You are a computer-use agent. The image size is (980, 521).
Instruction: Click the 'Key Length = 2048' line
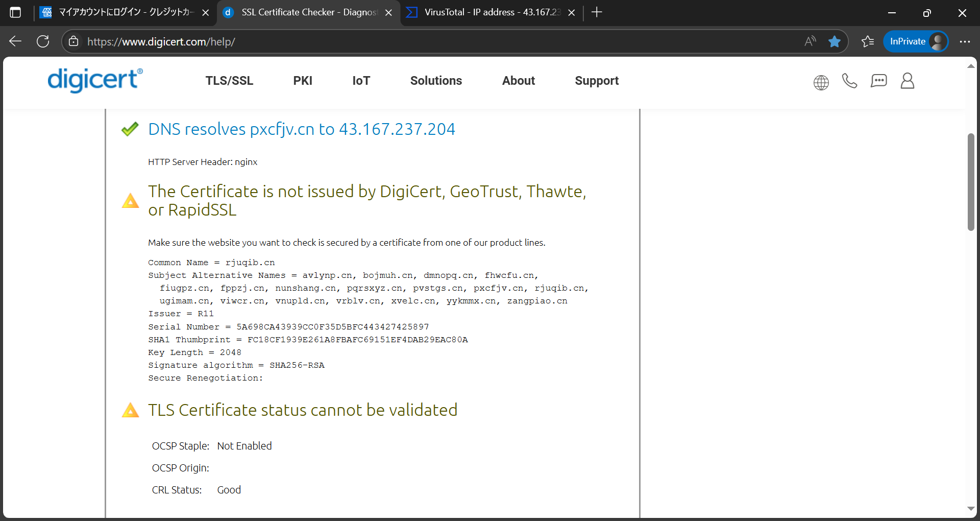pyautogui.click(x=194, y=352)
